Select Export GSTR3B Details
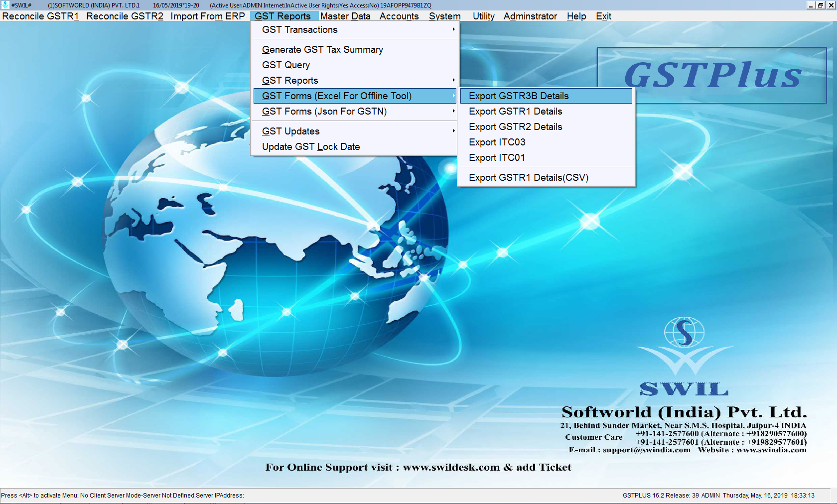The height and width of the screenshot is (504, 837). pos(546,96)
